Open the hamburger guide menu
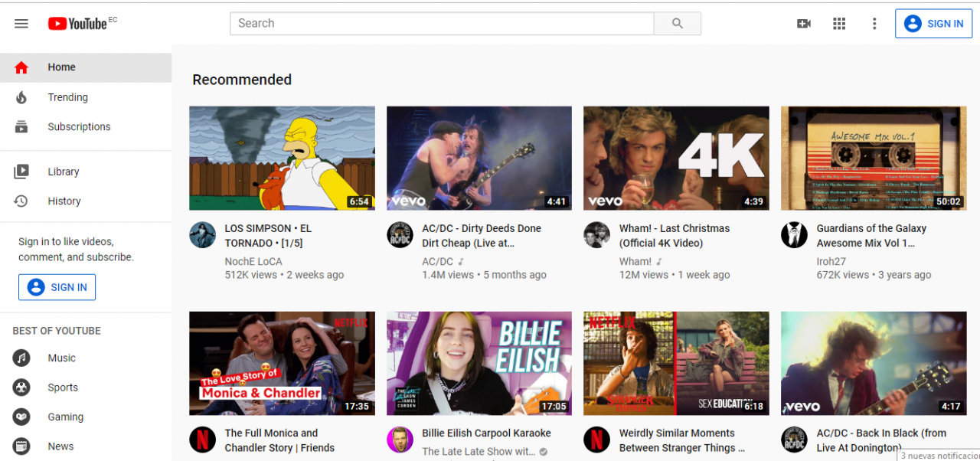This screenshot has height=461, width=980. (x=21, y=24)
